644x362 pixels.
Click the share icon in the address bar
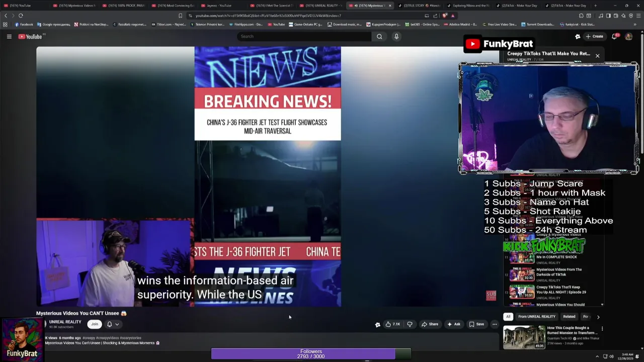point(435,16)
